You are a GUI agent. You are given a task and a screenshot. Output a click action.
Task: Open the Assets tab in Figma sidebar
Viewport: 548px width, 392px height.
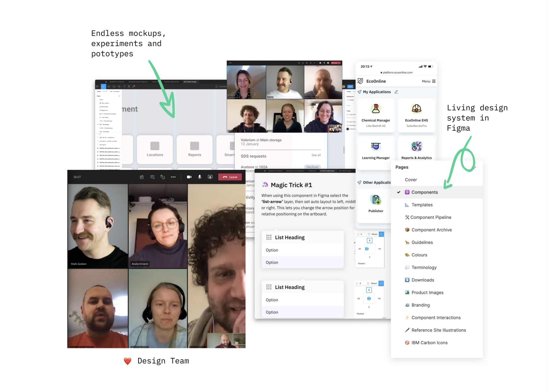(x=104, y=92)
